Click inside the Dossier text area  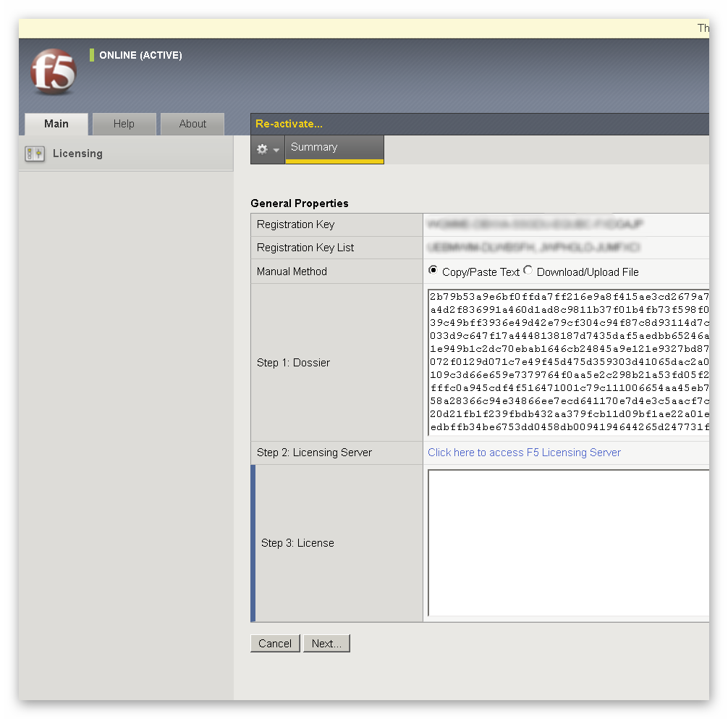coord(568,362)
